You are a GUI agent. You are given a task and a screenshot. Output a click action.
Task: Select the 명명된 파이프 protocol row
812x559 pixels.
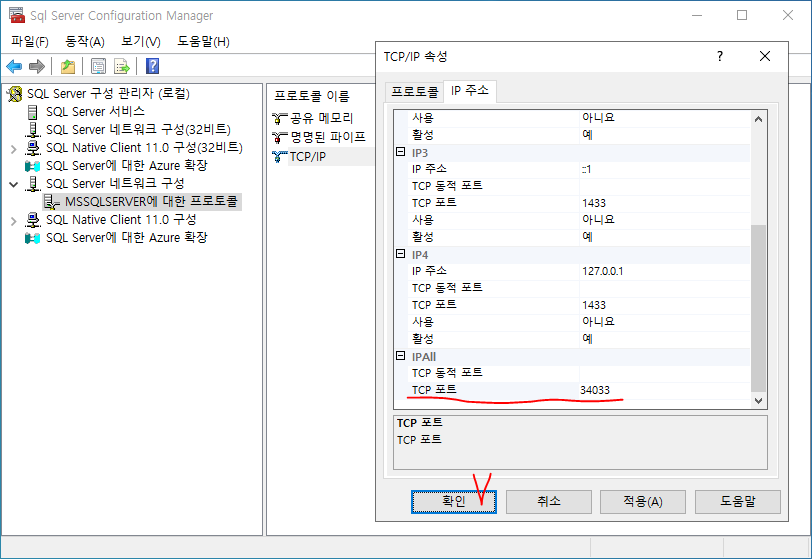(x=328, y=137)
